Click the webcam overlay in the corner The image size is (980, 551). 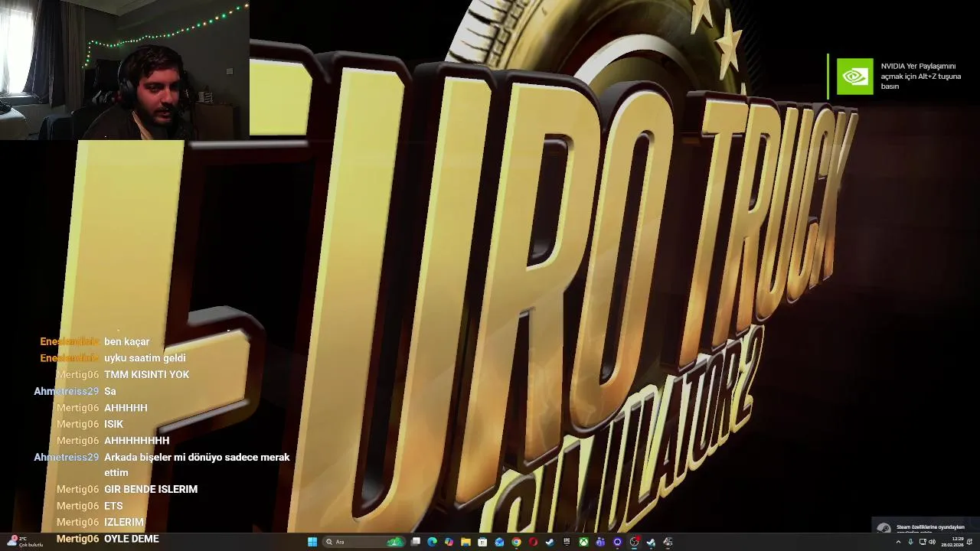click(x=124, y=70)
